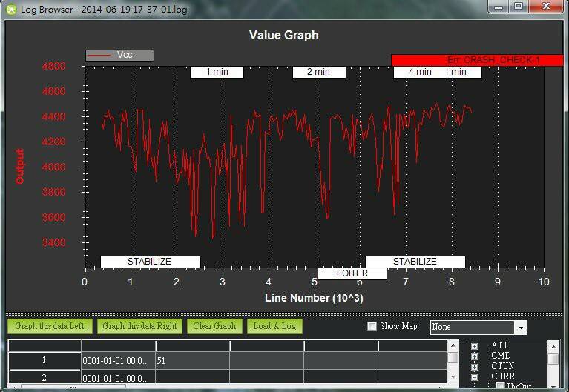The image size is (569, 392).
Task: Click the Vcc legend entry
Action: click(x=119, y=55)
